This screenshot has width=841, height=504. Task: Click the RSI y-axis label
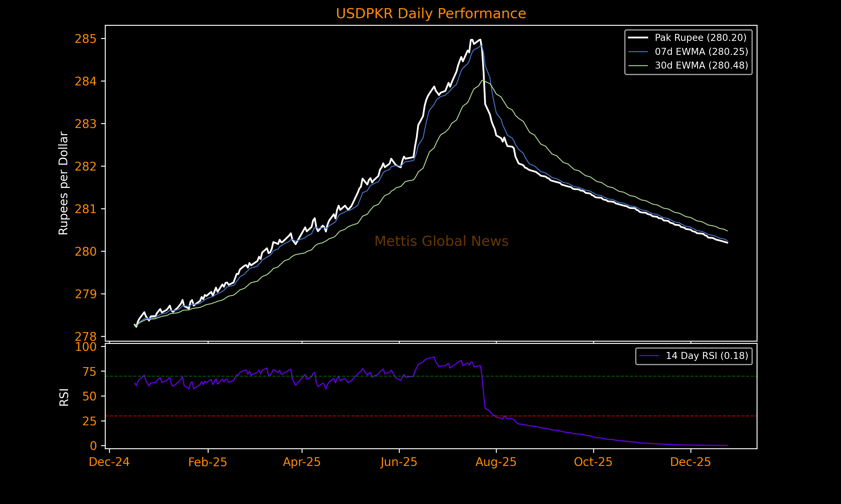point(64,397)
